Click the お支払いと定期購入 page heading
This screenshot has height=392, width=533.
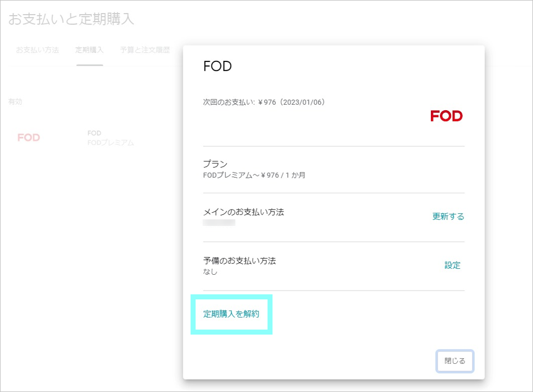71,19
